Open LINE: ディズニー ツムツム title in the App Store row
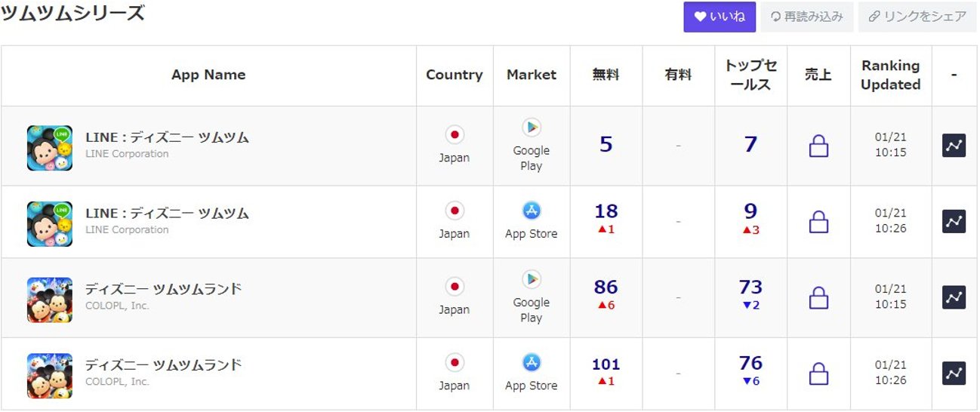This screenshot has height=412, width=980. (x=167, y=214)
